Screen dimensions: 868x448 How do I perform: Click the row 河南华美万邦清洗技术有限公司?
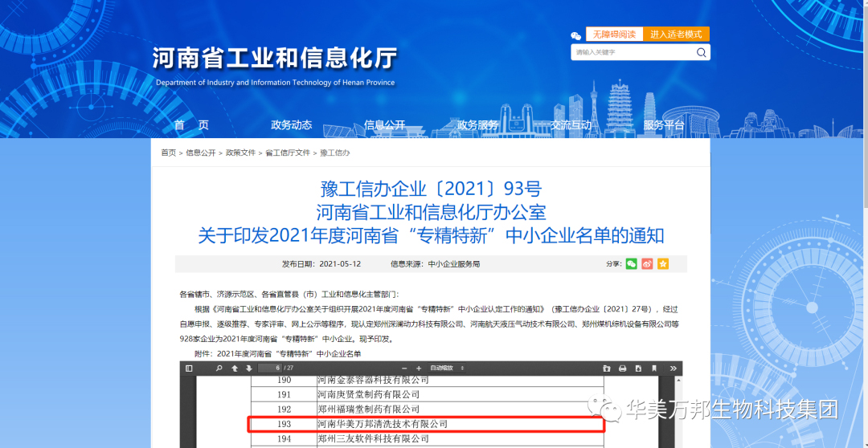[x=427, y=424]
